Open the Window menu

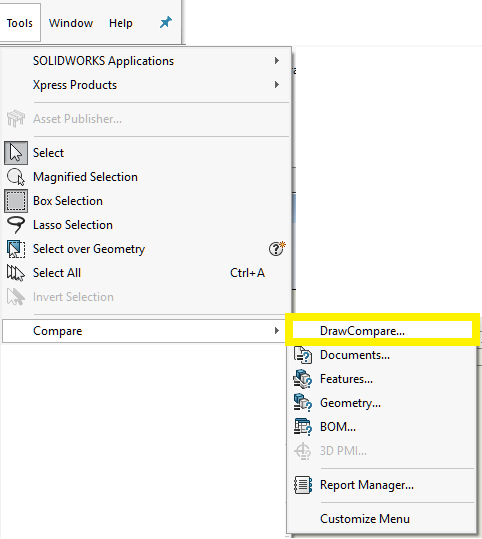click(71, 23)
